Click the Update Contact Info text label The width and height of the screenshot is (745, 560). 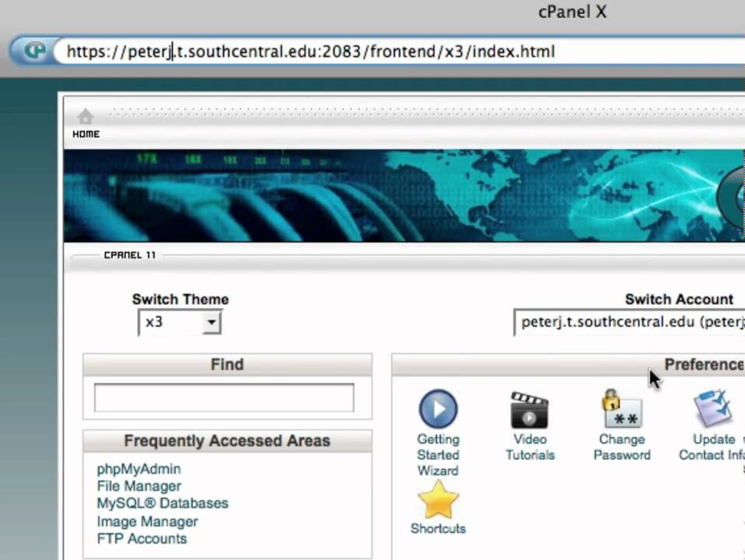[712, 447]
